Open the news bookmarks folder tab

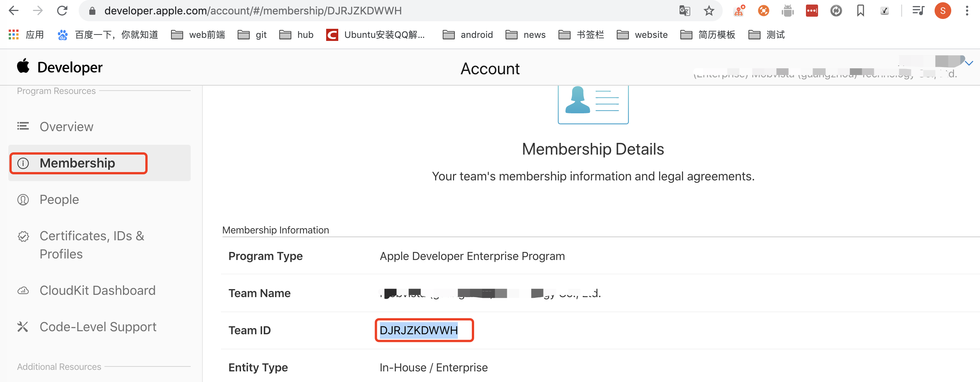tap(526, 34)
